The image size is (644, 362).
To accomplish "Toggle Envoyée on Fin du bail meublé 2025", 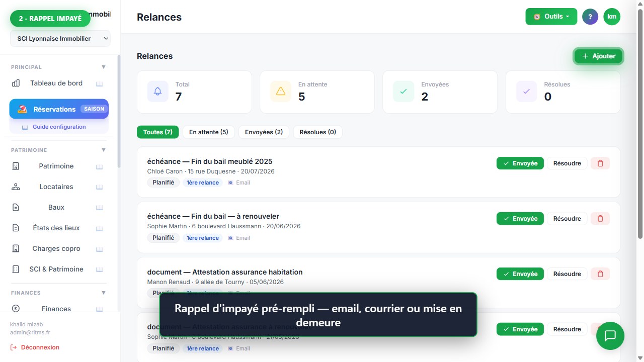I will click(520, 163).
